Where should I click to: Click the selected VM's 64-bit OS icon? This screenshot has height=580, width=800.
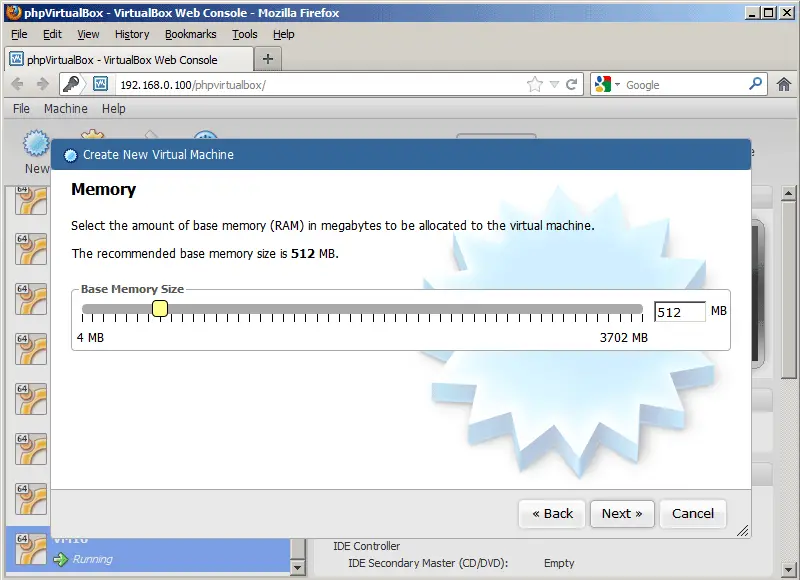31,549
